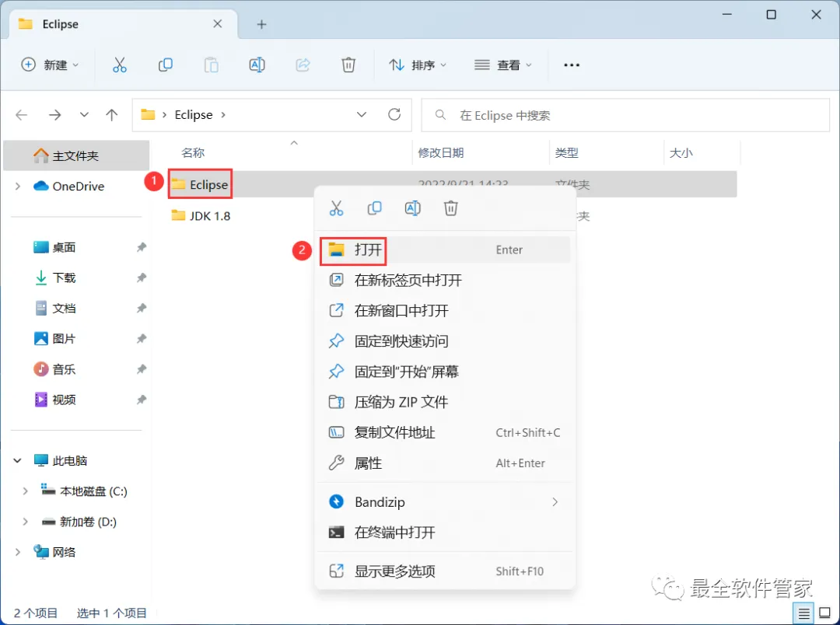
Task: Open the 新建 (New) dropdown
Action: (49, 65)
